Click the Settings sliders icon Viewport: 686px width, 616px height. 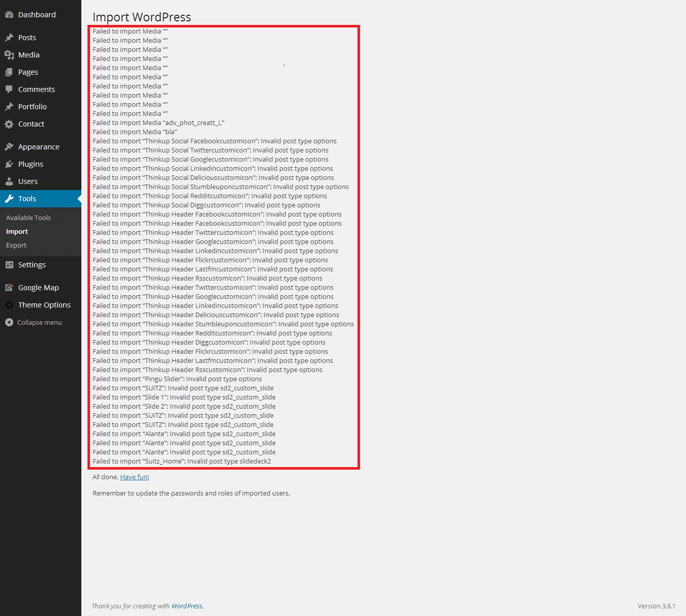pyautogui.click(x=9, y=265)
